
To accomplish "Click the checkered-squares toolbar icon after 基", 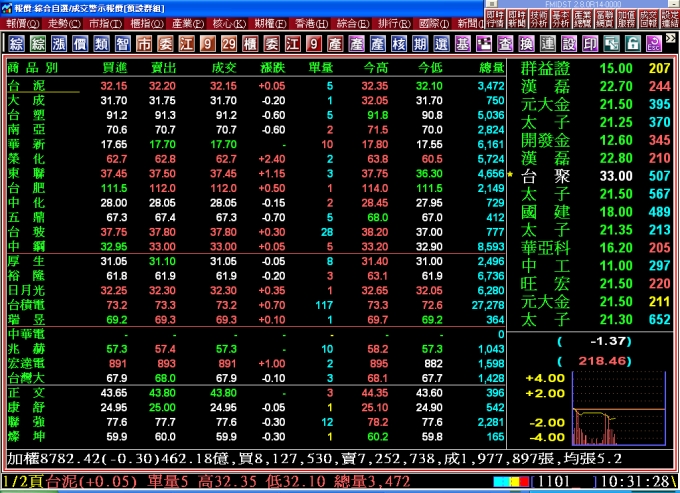I will [484, 43].
